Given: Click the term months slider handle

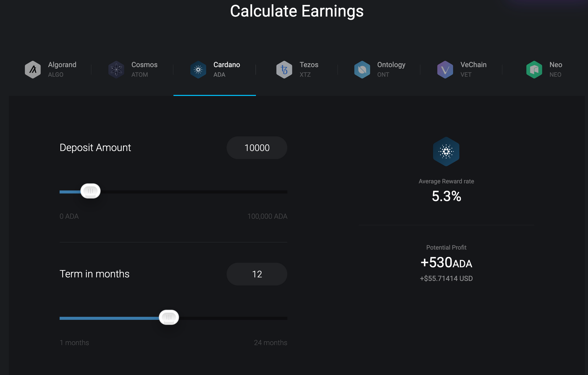Looking at the screenshot, I should pos(169,317).
